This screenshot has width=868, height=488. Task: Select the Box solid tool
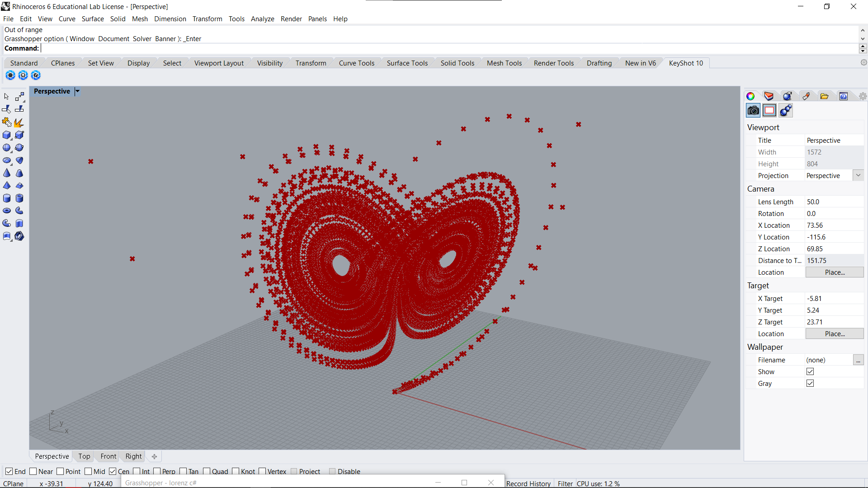click(x=7, y=135)
